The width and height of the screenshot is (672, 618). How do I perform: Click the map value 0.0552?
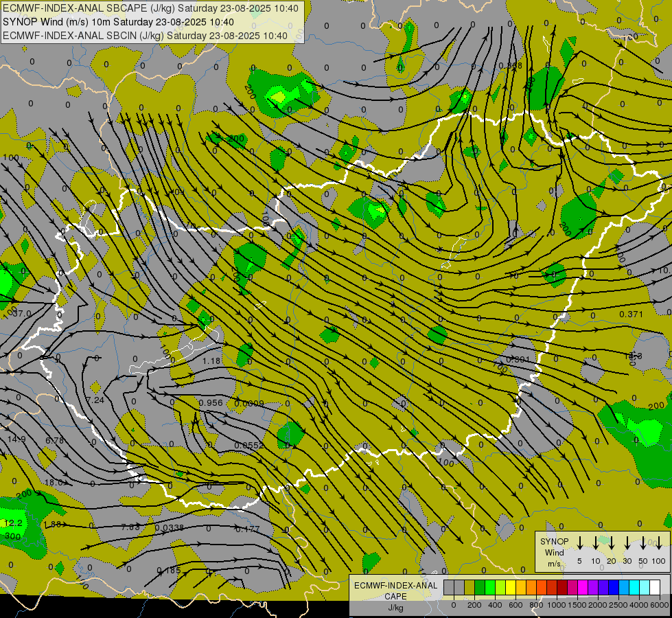click(x=249, y=446)
